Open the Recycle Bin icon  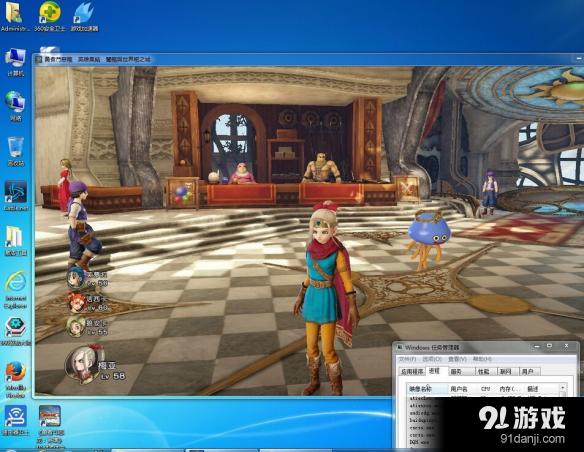coord(16,151)
